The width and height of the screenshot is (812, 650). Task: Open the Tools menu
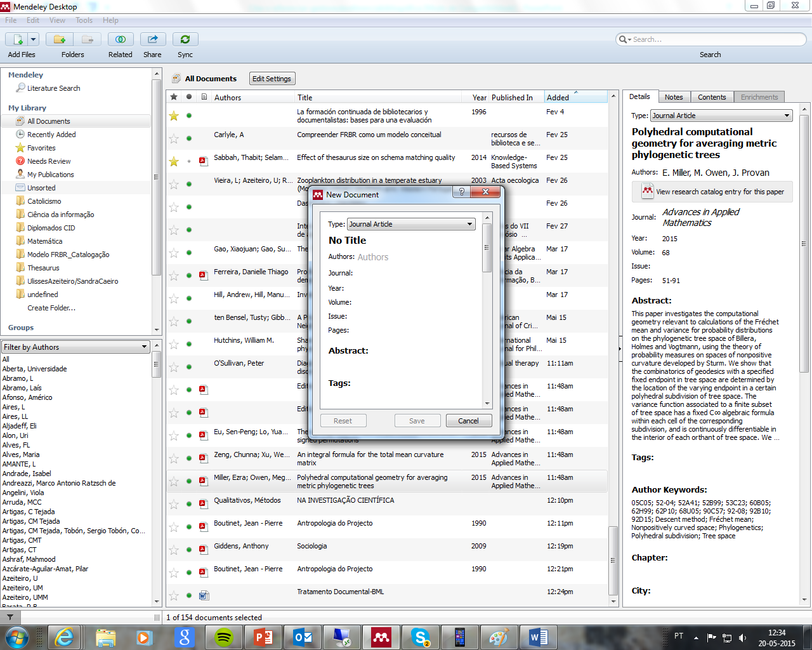point(84,20)
